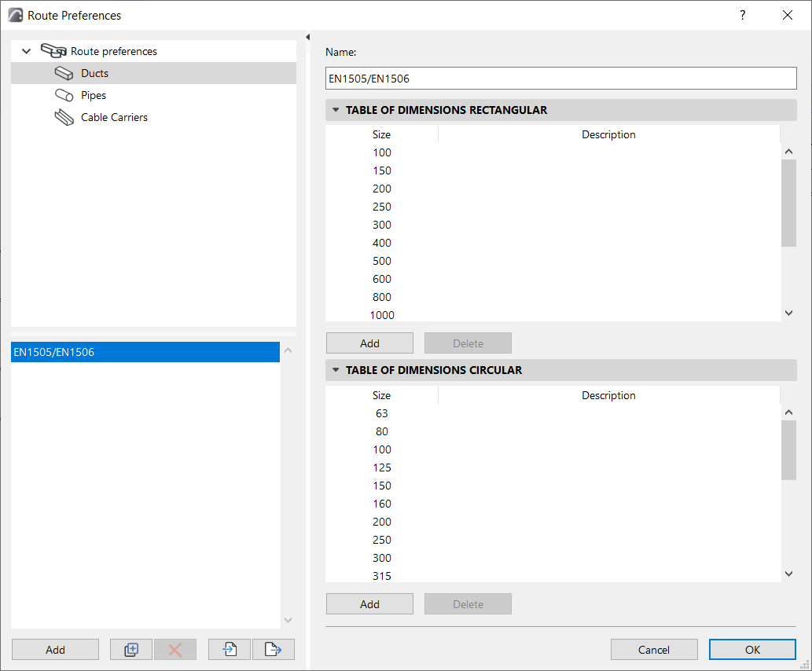The image size is (812, 671).
Task: Click circular table Size column header
Action: click(382, 395)
